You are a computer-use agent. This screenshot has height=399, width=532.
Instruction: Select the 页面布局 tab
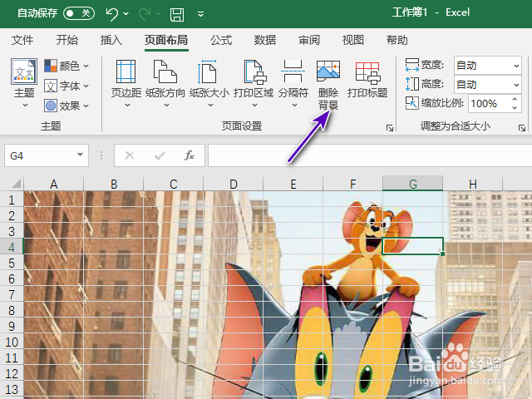pyautogui.click(x=166, y=40)
